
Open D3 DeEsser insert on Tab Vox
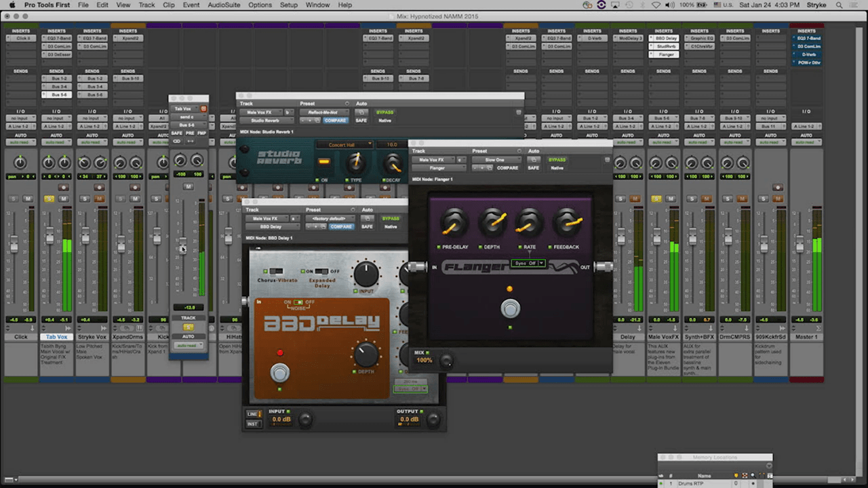(x=56, y=54)
